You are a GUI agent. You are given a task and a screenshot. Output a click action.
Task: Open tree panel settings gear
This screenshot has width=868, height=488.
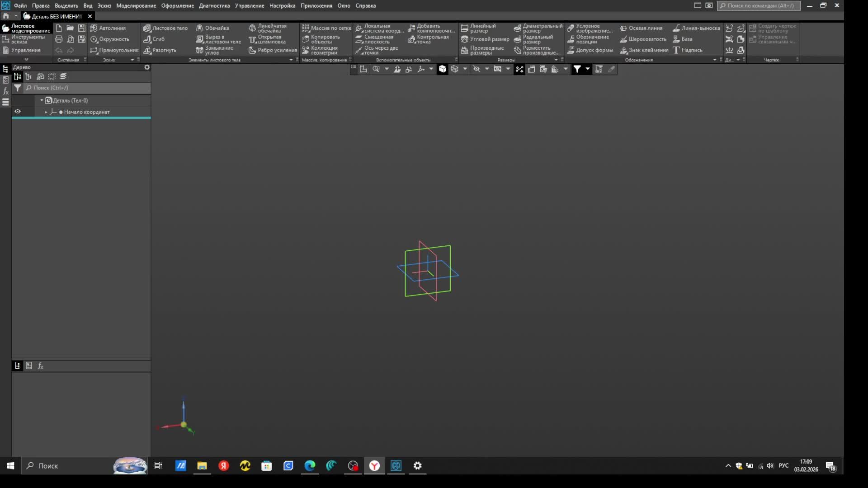point(147,67)
